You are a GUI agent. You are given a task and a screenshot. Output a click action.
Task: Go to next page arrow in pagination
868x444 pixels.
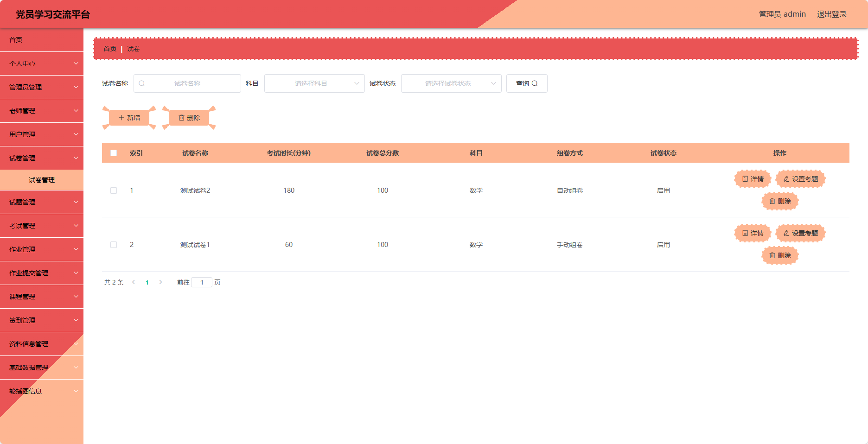pyautogui.click(x=160, y=282)
